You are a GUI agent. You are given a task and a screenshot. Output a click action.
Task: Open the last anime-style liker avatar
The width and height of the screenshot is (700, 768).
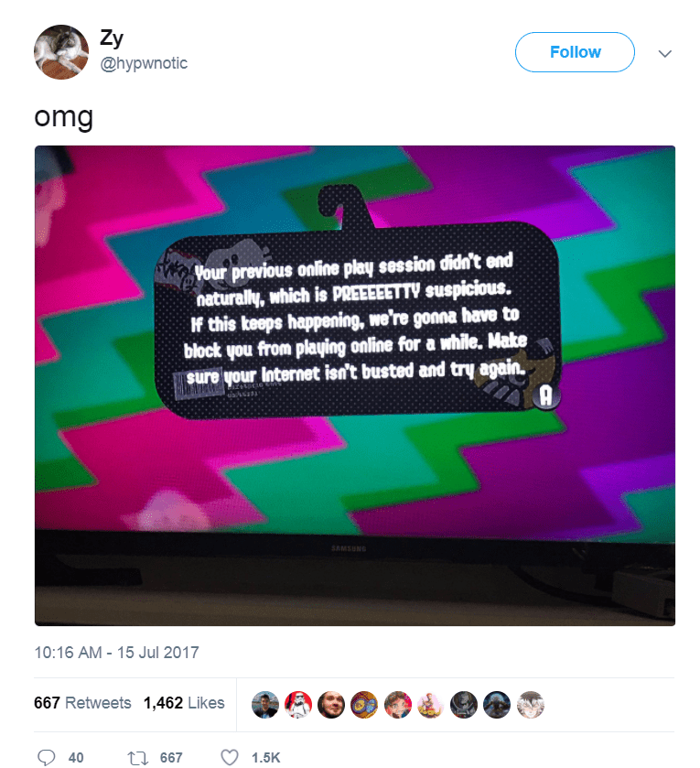531,705
